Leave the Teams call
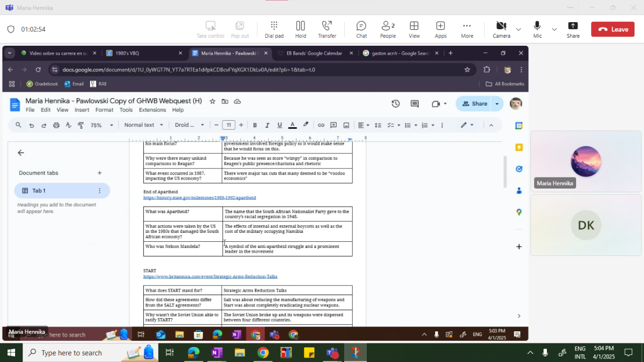This screenshot has height=362, width=644. tap(613, 29)
